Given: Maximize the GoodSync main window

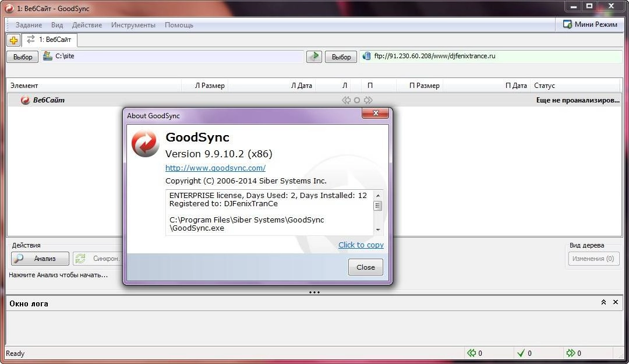Looking at the screenshot, I should coord(589,6).
